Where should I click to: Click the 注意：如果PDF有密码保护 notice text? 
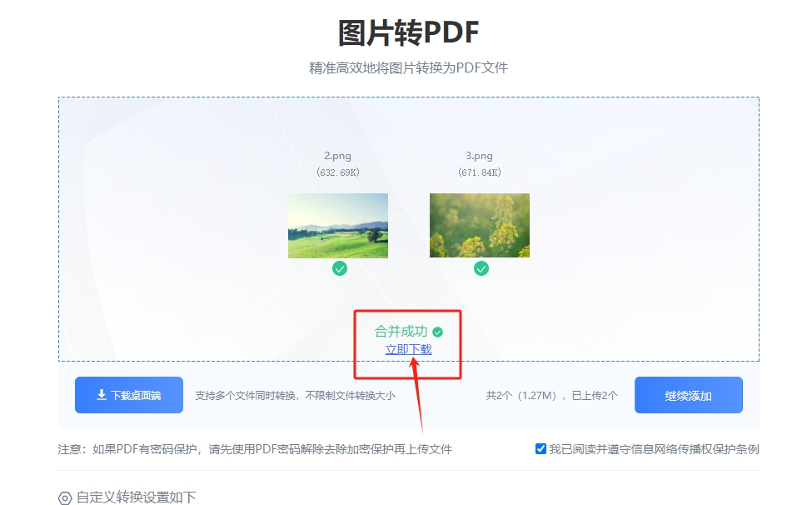pos(255,449)
